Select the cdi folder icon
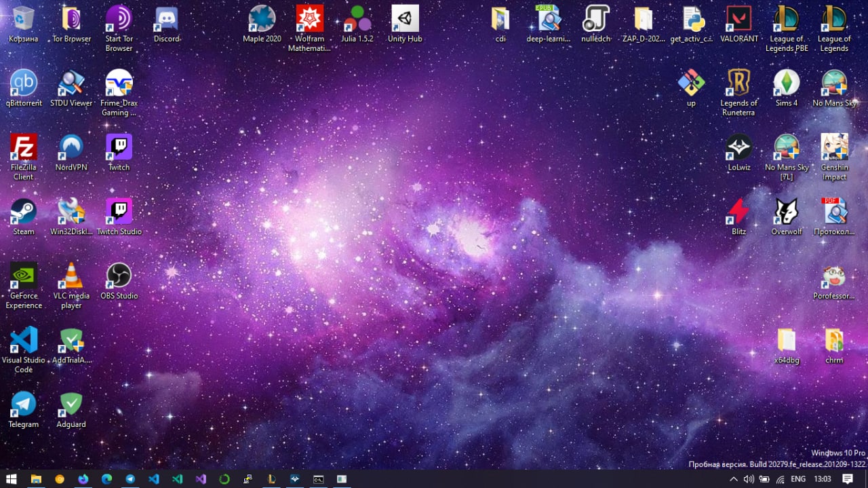 tap(500, 24)
